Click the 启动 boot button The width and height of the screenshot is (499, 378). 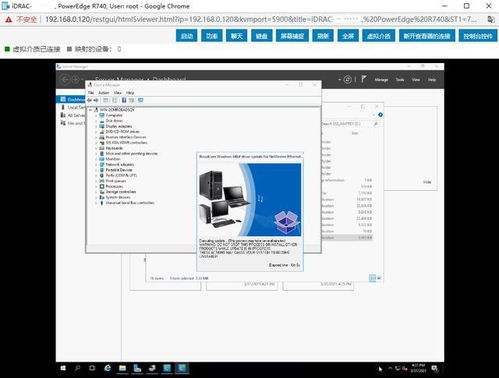point(187,36)
